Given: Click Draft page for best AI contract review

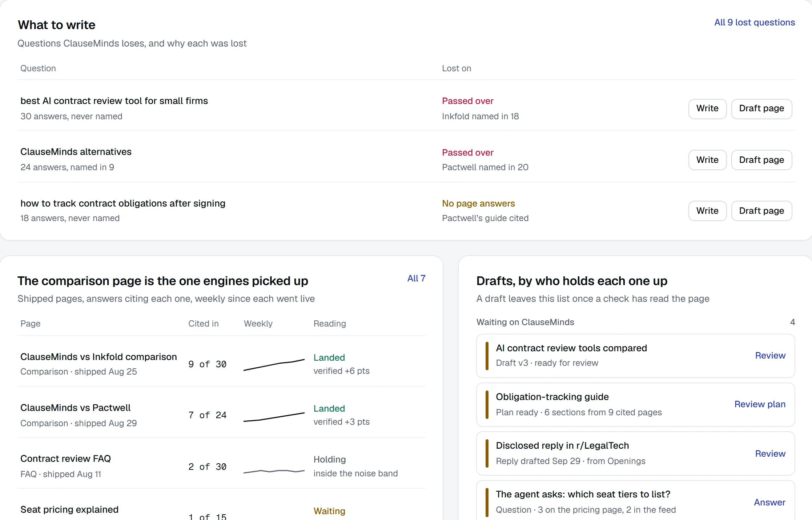Looking at the screenshot, I should tap(761, 109).
